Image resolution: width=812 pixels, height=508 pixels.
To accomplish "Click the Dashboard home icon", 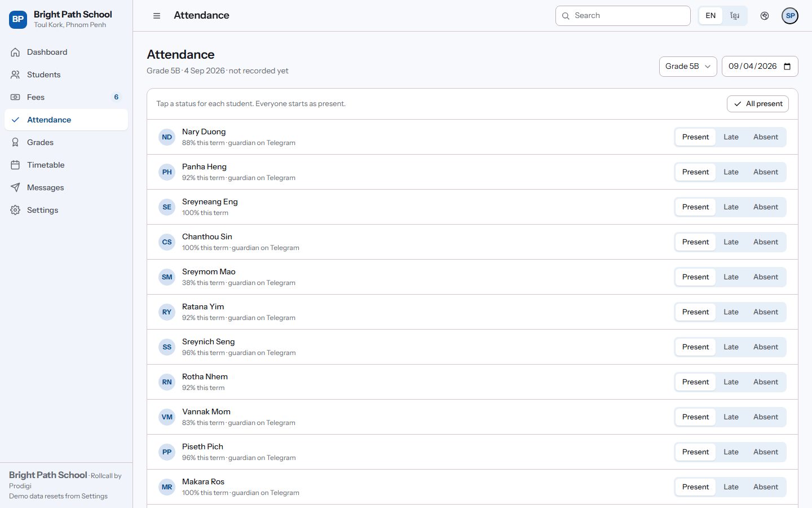I will coord(15,52).
